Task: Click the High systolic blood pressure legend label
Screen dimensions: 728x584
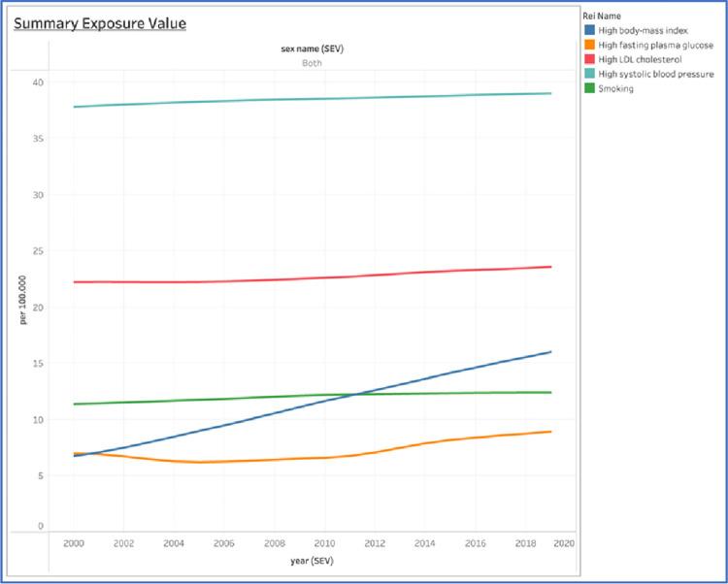Action: [x=656, y=74]
